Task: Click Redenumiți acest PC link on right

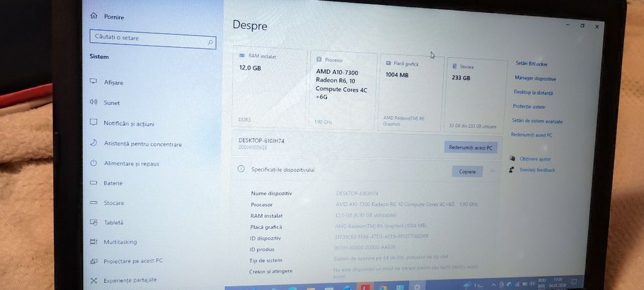Action: tap(531, 135)
